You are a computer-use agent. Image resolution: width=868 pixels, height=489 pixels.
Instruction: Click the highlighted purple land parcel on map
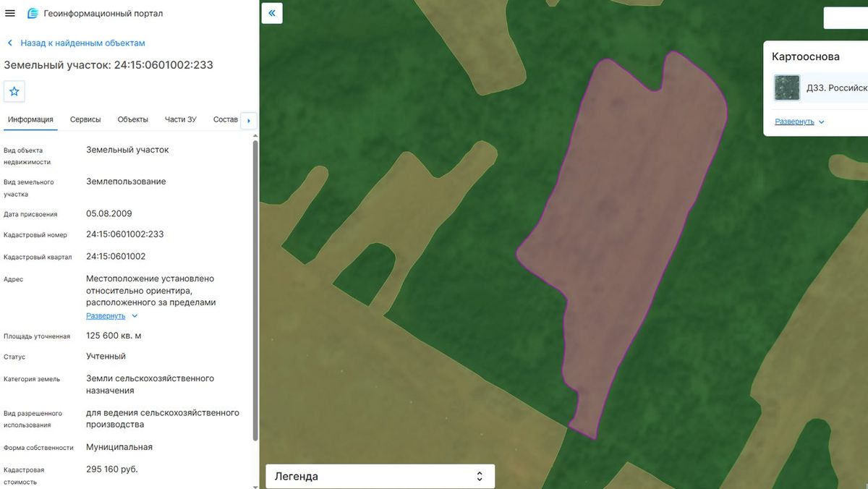(622, 231)
